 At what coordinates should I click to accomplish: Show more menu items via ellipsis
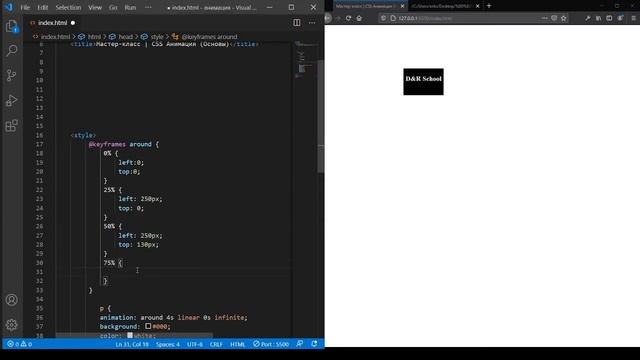[148, 7]
